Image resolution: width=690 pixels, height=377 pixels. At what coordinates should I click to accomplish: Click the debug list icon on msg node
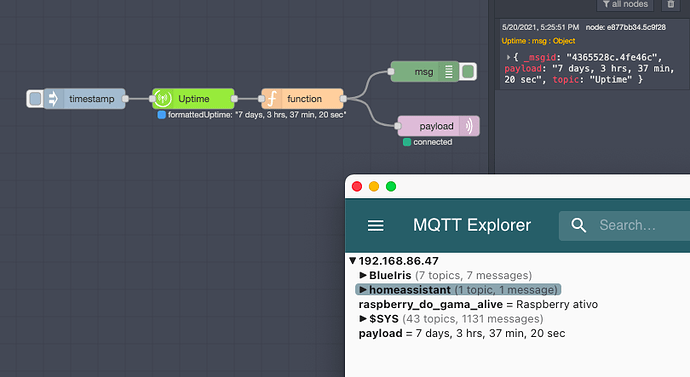pos(448,71)
